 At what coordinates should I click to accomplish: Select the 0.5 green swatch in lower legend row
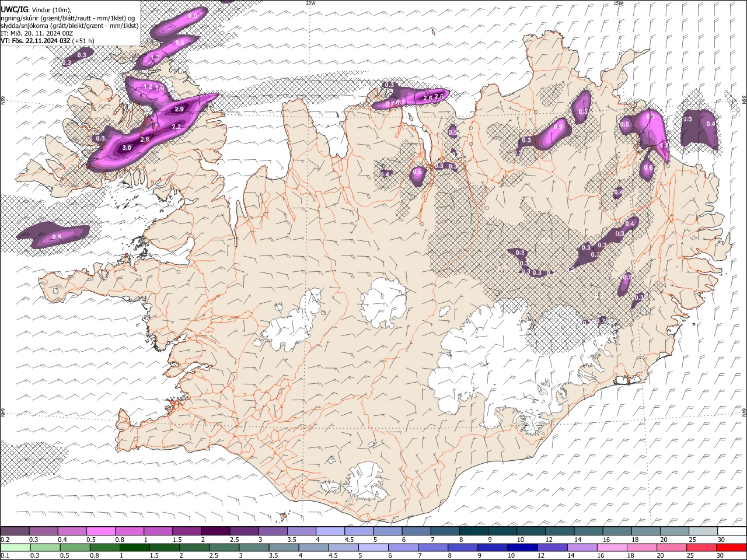[x=75, y=547]
